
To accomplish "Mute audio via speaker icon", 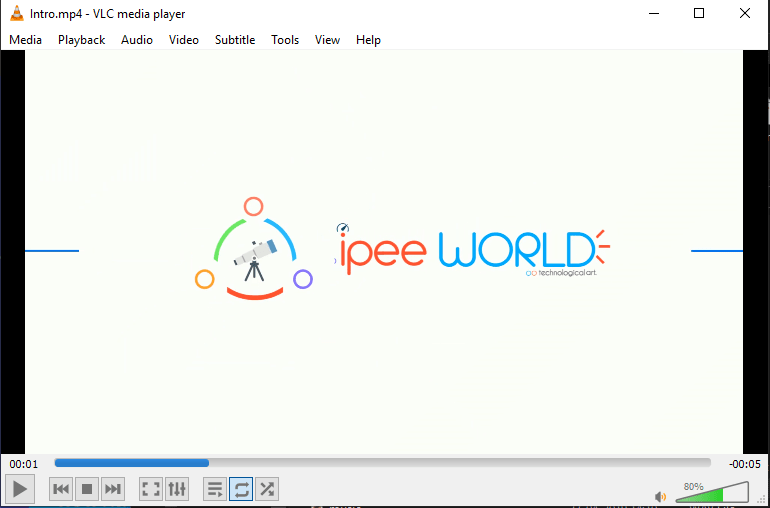I will tap(661, 497).
